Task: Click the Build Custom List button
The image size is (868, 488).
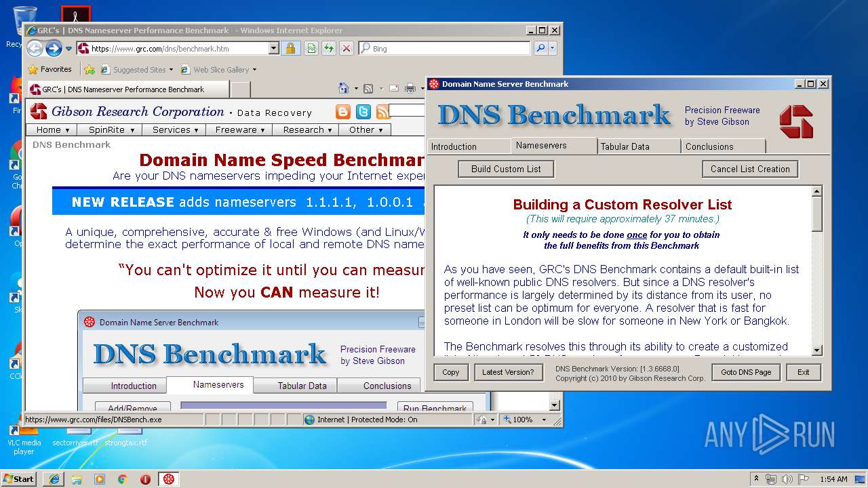Action: click(507, 169)
